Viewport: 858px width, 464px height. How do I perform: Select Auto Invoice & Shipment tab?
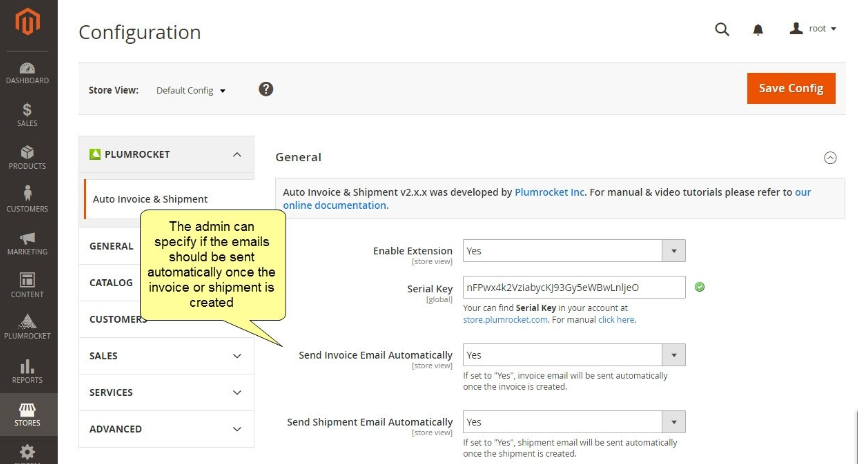point(150,199)
